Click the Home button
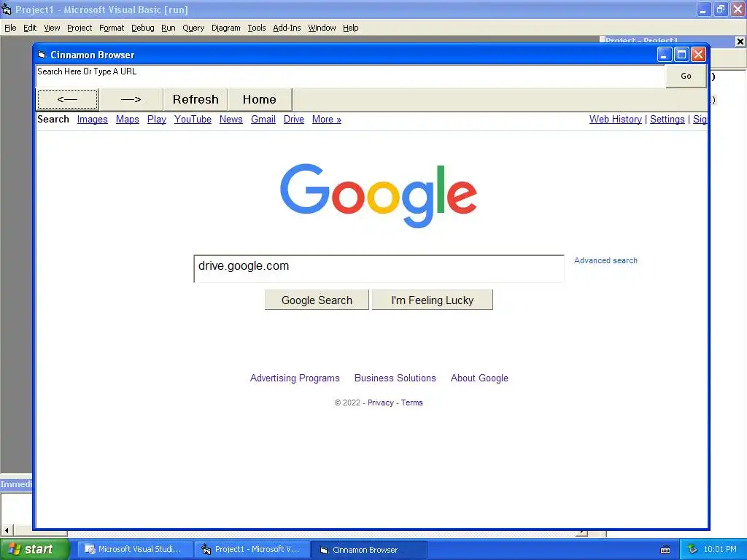The width and height of the screenshot is (747, 560). (259, 99)
